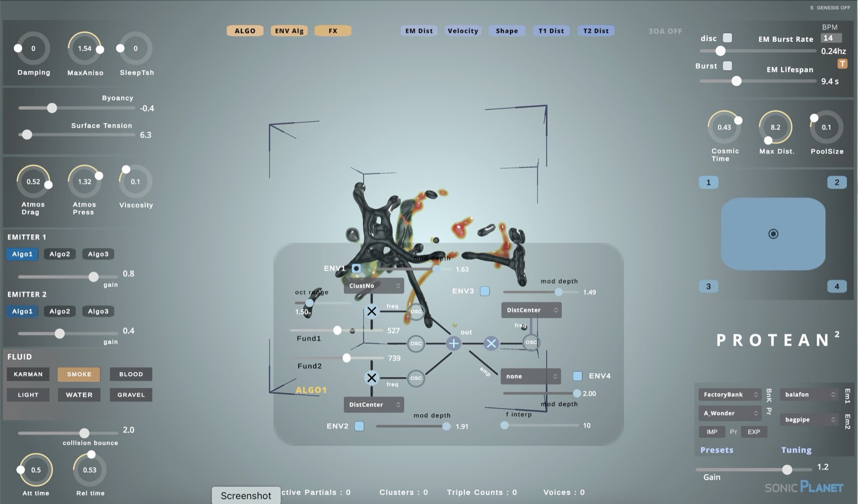Select the OSC node on the Fund1 row

tap(416, 344)
